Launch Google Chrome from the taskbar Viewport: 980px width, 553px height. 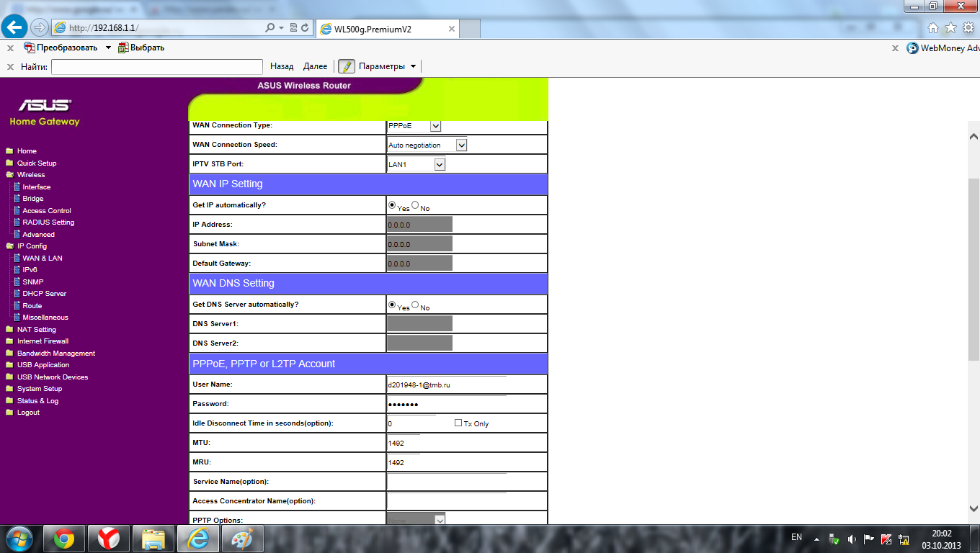pos(64,538)
